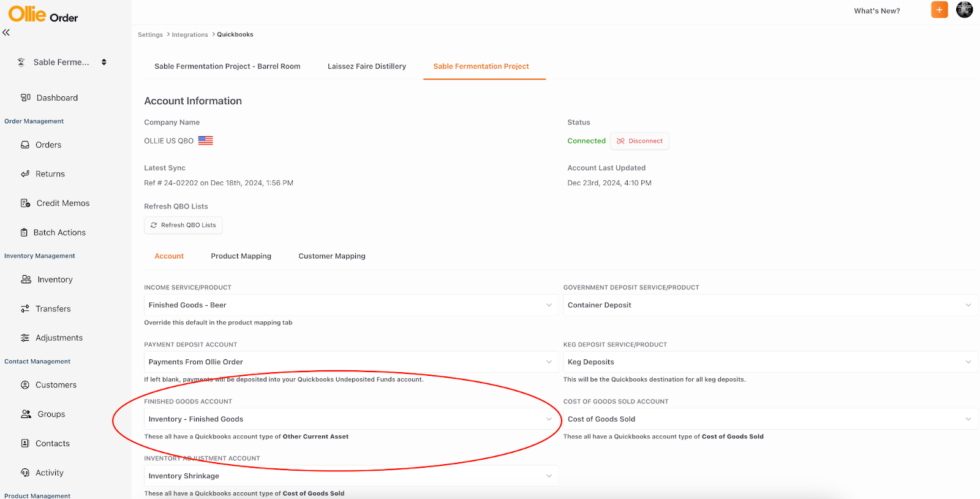Navigate to Transfers
The image size is (980, 499).
click(53, 309)
